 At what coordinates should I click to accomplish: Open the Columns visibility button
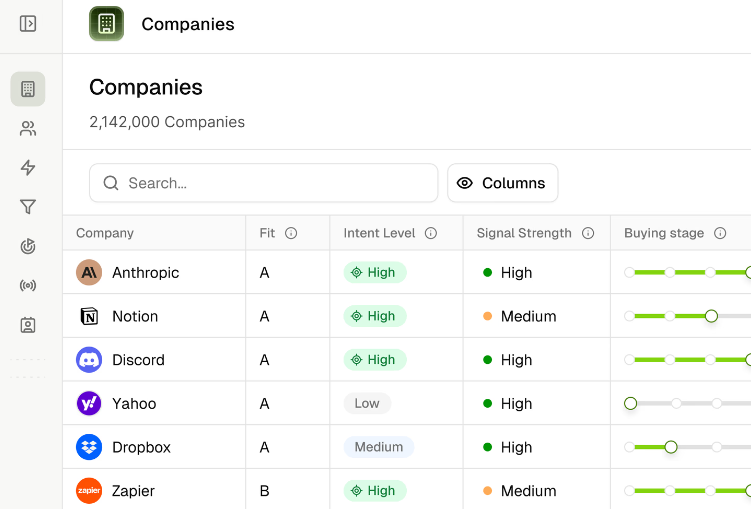click(x=502, y=183)
